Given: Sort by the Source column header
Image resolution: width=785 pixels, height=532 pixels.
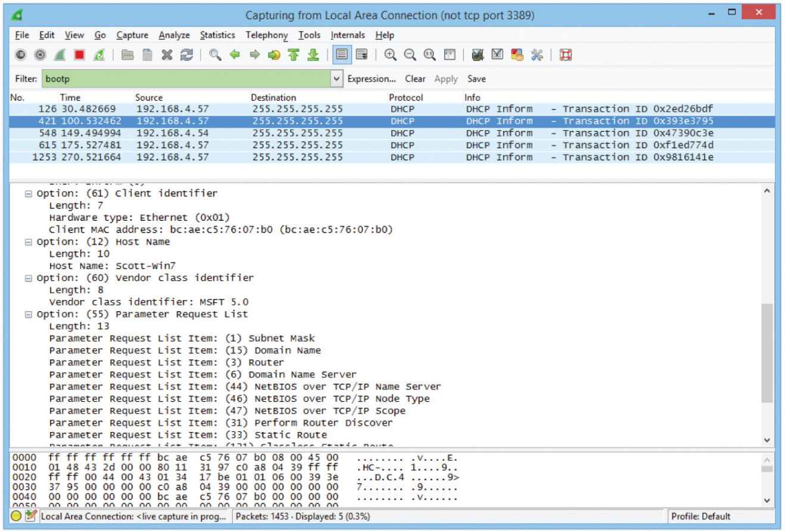Looking at the screenshot, I should [x=148, y=97].
